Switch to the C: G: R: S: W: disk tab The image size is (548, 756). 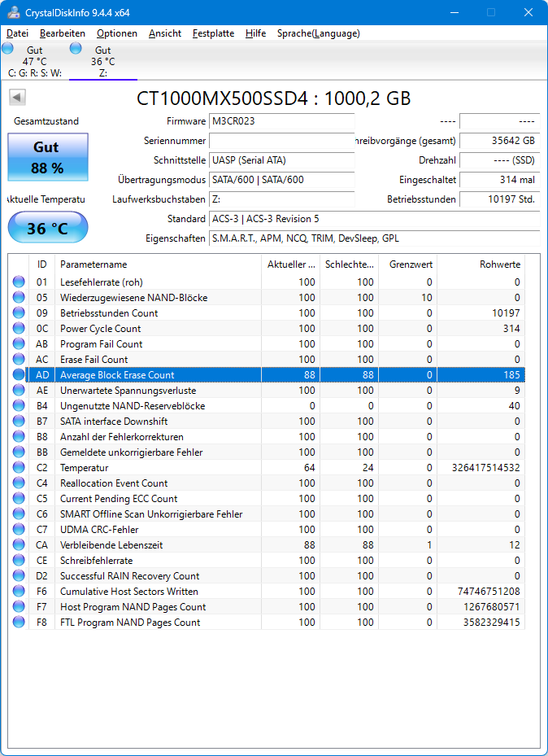click(35, 61)
